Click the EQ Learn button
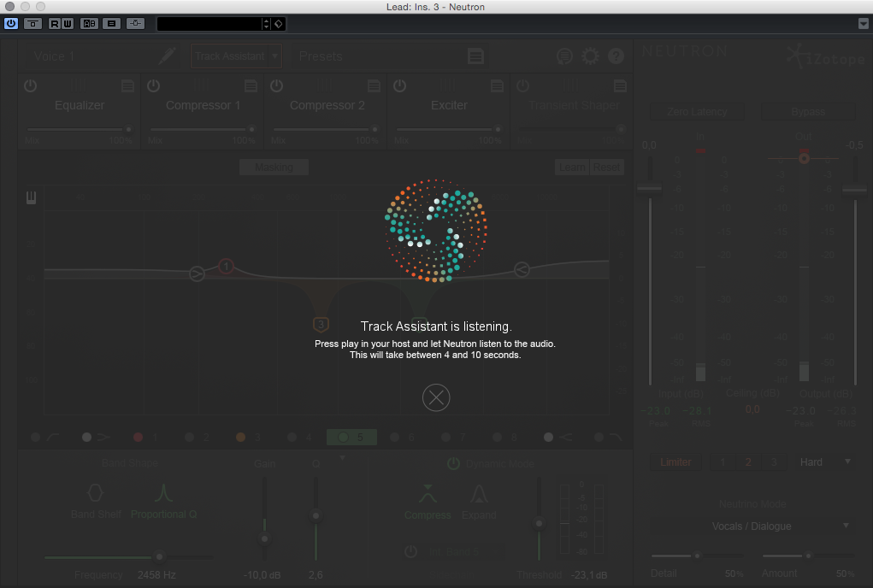873x588 pixels. pyautogui.click(x=572, y=167)
